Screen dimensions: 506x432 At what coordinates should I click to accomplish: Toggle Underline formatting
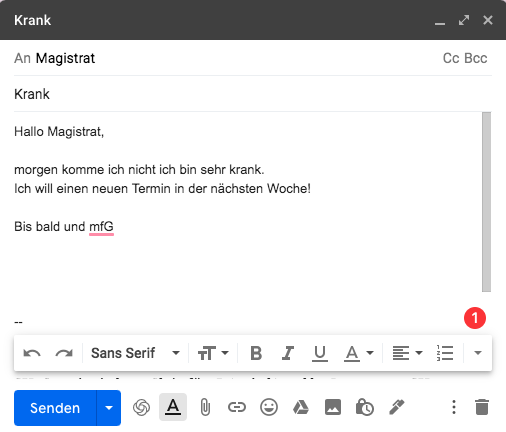(320, 353)
